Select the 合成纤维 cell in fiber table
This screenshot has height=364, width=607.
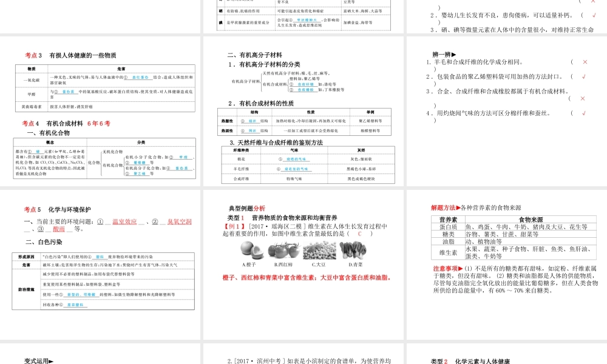241,179
